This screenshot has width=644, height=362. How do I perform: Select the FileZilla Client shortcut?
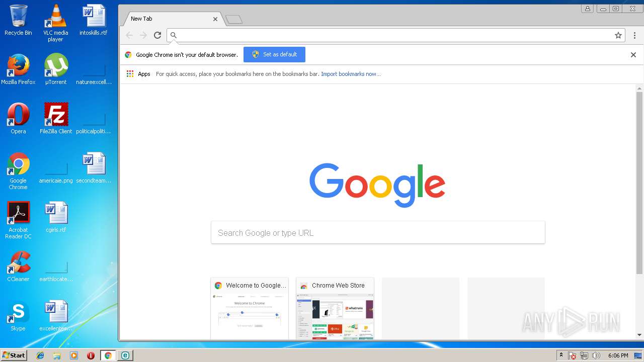(x=55, y=119)
